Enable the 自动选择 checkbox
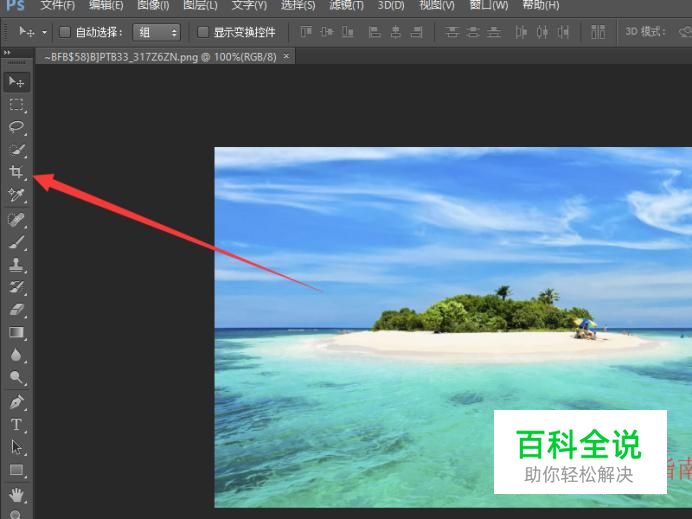This screenshot has height=519, width=692. (x=65, y=32)
